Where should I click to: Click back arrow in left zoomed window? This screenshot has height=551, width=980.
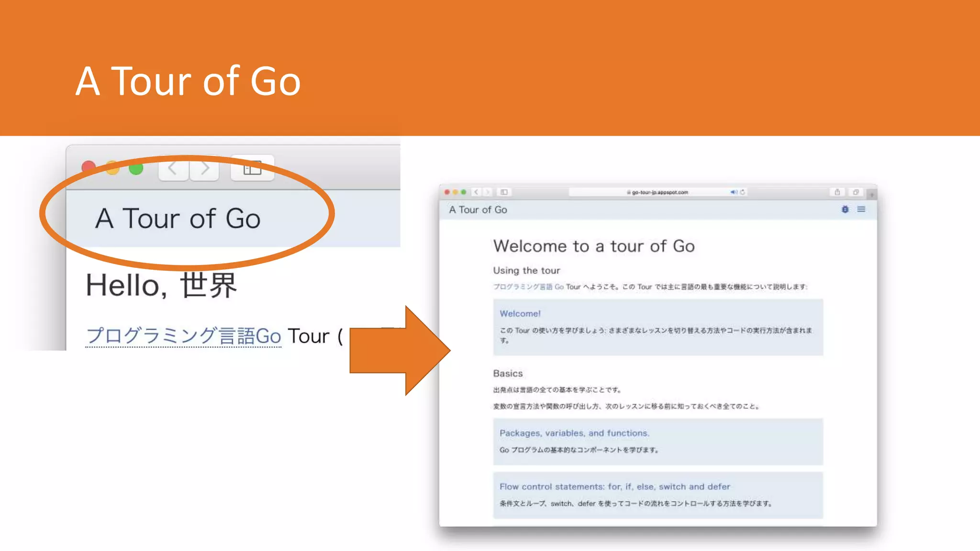click(x=173, y=168)
